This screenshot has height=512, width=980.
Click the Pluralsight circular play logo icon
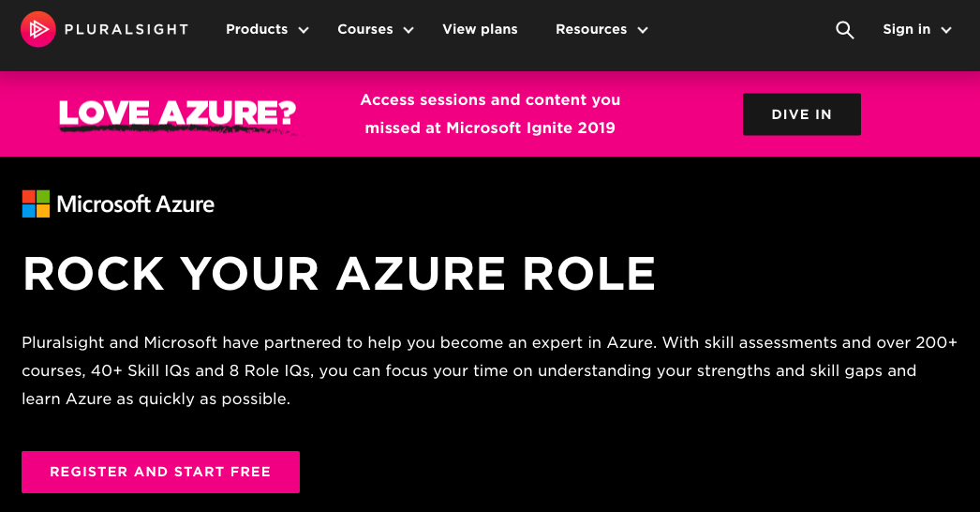pyautogui.click(x=37, y=29)
